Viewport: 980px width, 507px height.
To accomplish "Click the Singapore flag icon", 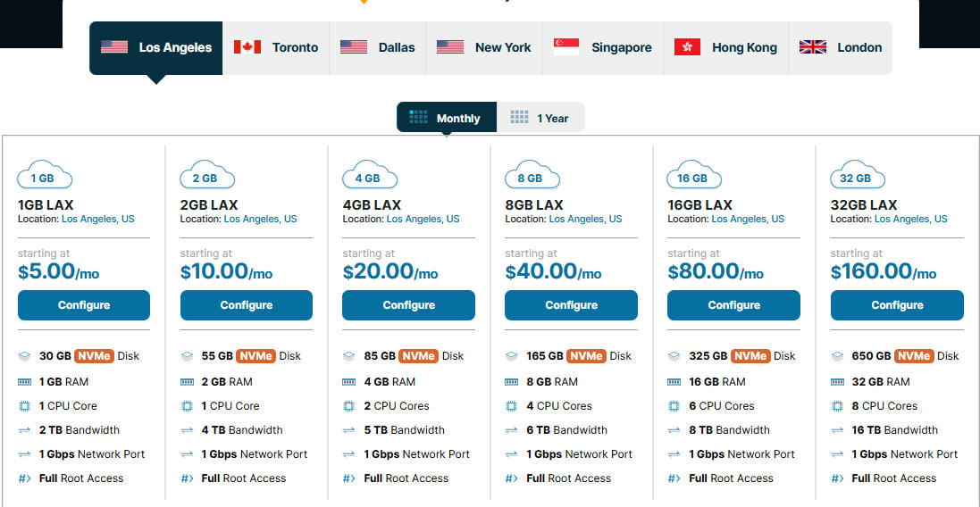I will pyautogui.click(x=566, y=46).
